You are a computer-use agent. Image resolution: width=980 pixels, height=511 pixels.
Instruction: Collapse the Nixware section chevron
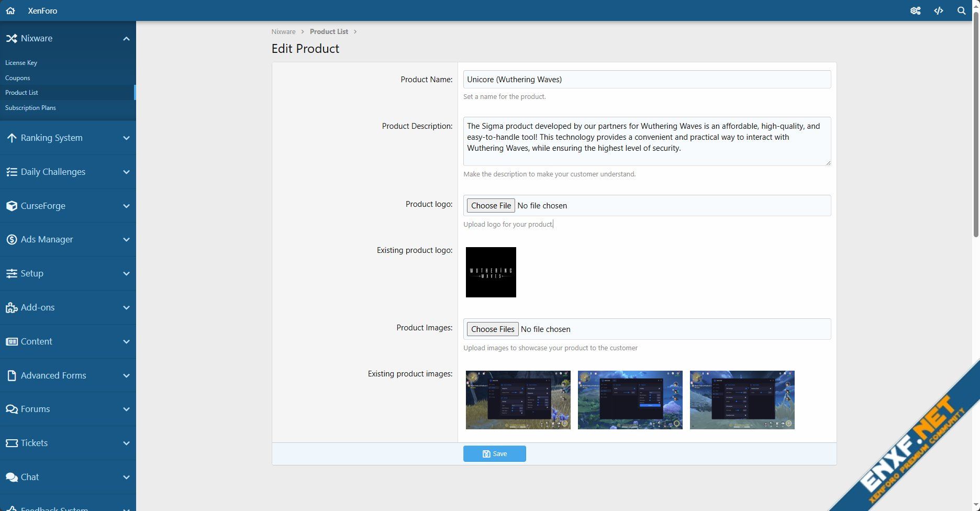click(126, 38)
